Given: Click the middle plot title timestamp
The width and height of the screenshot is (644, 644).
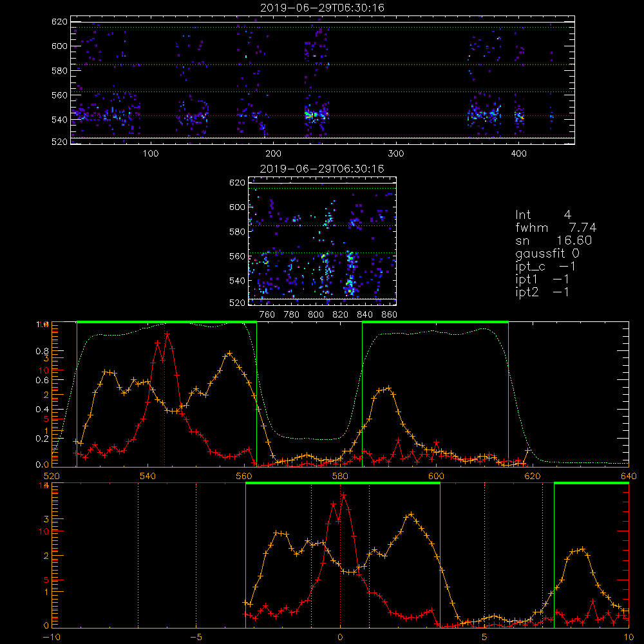Looking at the screenshot, I should [x=322, y=169].
